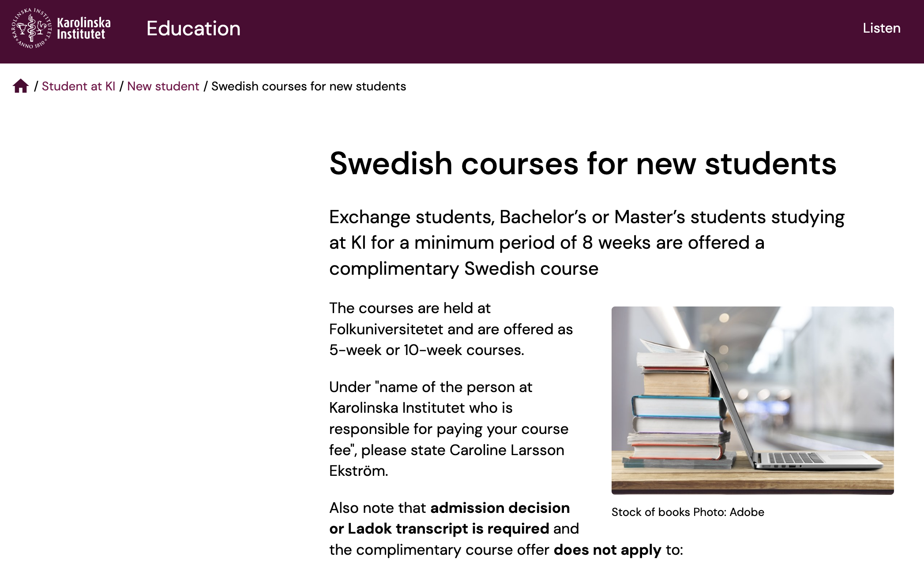Click the bold words does not apply
Viewport: 924px width, 568px height.
(608, 549)
